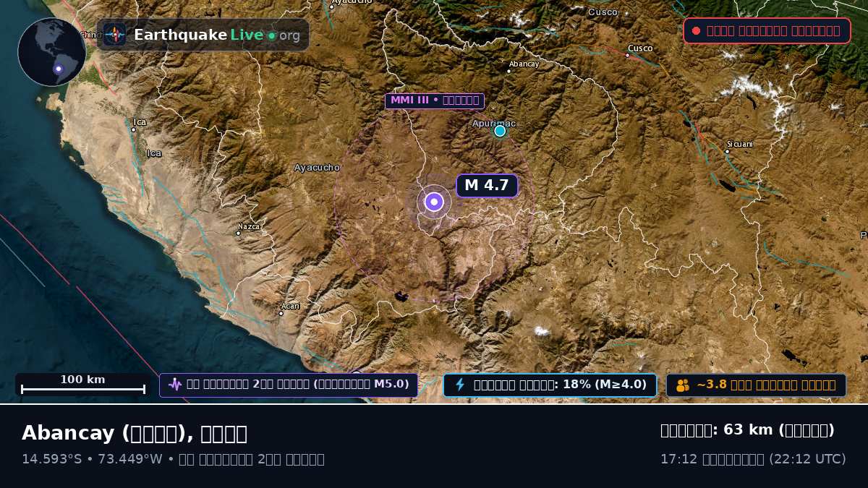Click the purple seismic waveform icon

tap(175, 385)
